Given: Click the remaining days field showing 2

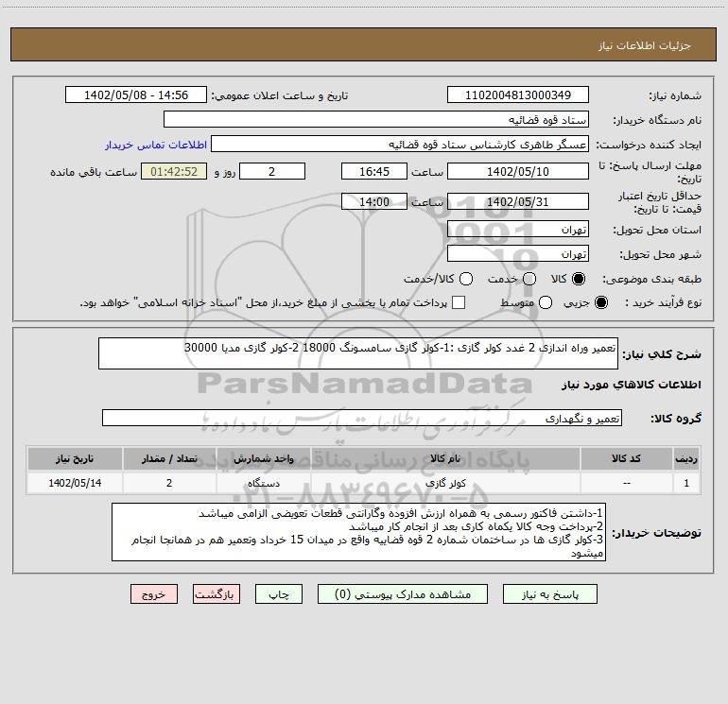Looking at the screenshot, I should (x=272, y=171).
